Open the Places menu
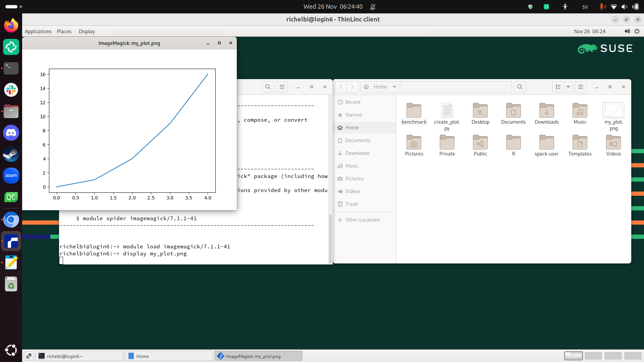The height and width of the screenshot is (362, 644). point(64,32)
